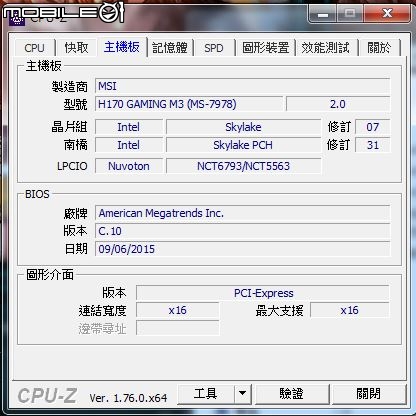The height and width of the screenshot is (416, 416).
Task: Click the empty 邊帶尋址 sideband field
Action: 178,328
